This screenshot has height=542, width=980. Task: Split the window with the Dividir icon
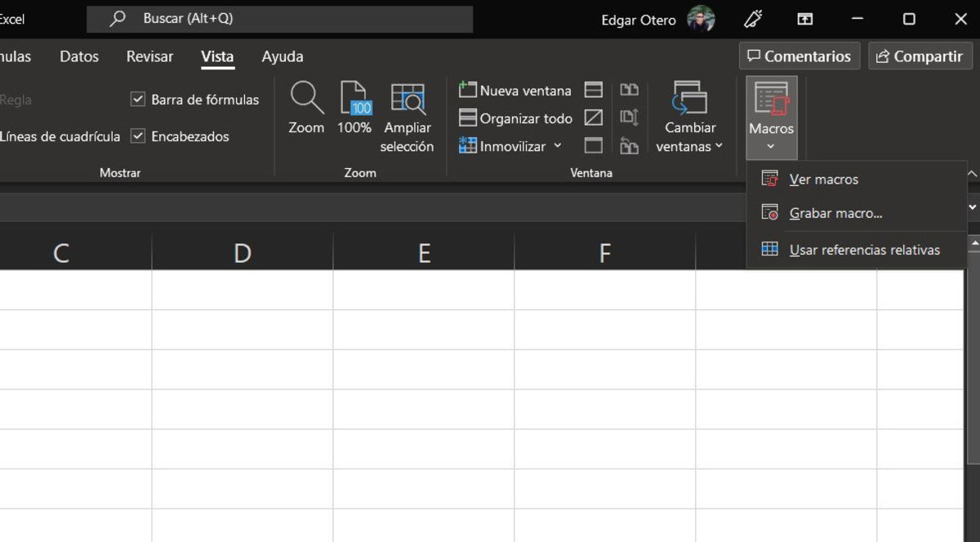click(593, 90)
